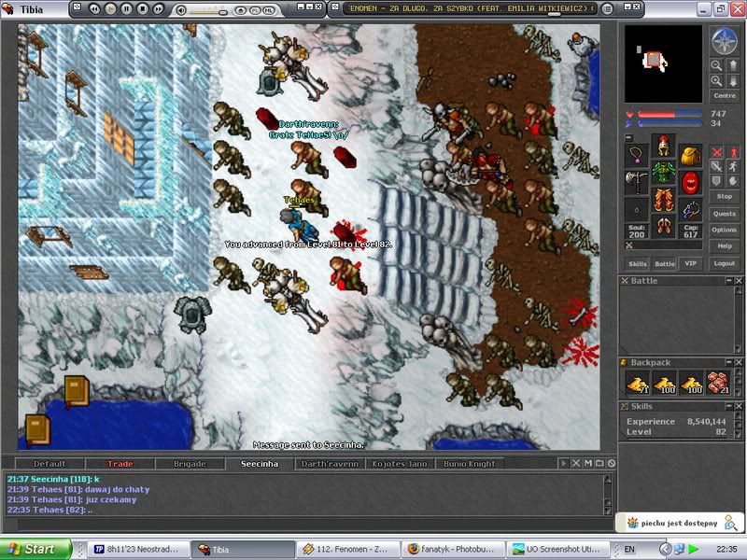Open the Quests log
The height and width of the screenshot is (560, 747).
pos(725,214)
